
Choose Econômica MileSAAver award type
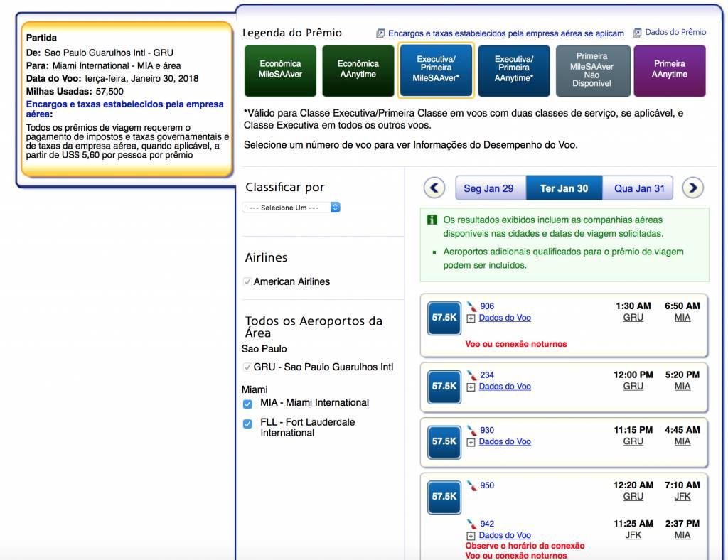coord(280,70)
